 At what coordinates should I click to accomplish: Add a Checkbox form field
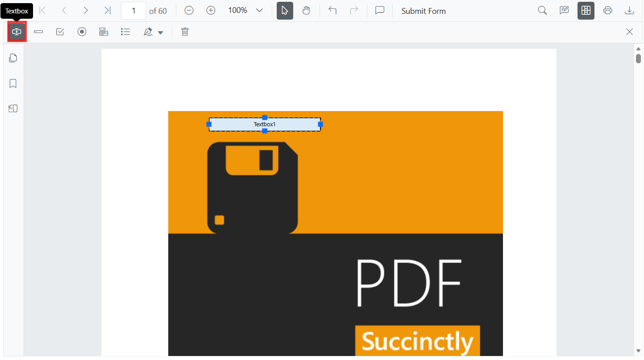(x=60, y=32)
